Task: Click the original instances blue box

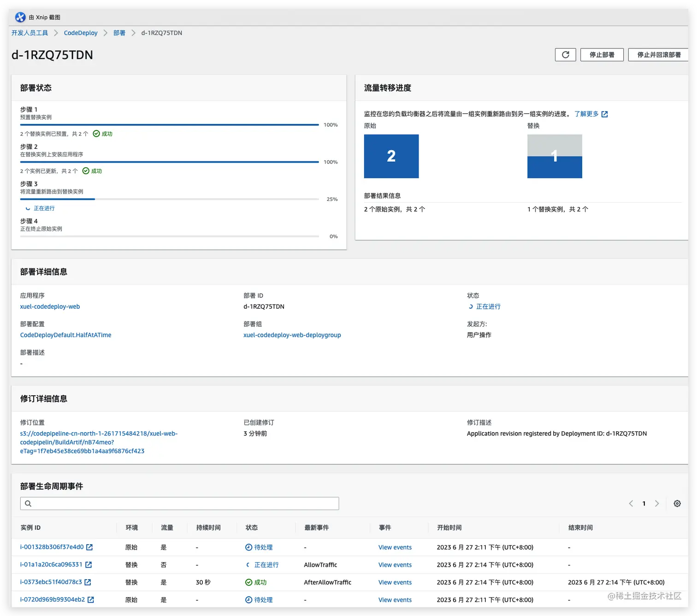Action: [x=391, y=156]
